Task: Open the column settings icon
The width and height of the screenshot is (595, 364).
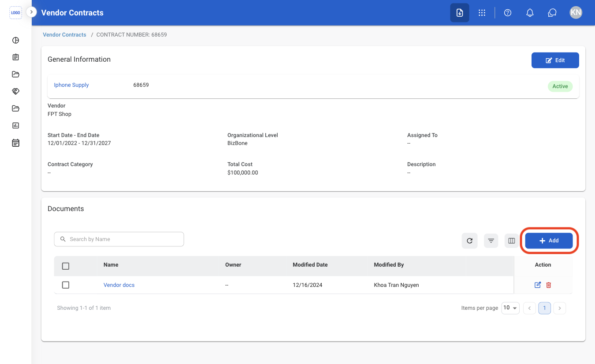Action: coord(512,241)
